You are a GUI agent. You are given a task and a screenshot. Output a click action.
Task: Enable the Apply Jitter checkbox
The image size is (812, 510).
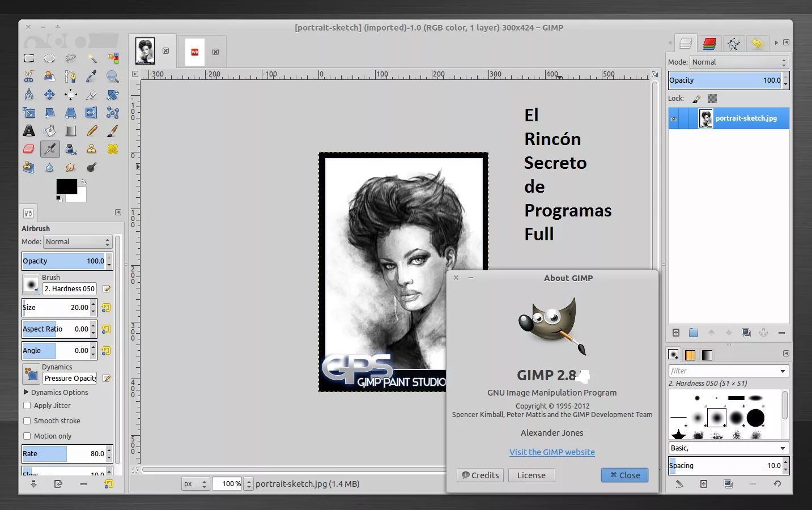coord(27,405)
